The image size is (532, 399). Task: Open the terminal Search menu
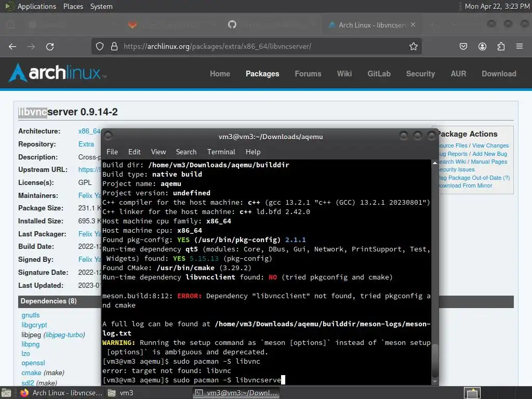click(186, 152)
